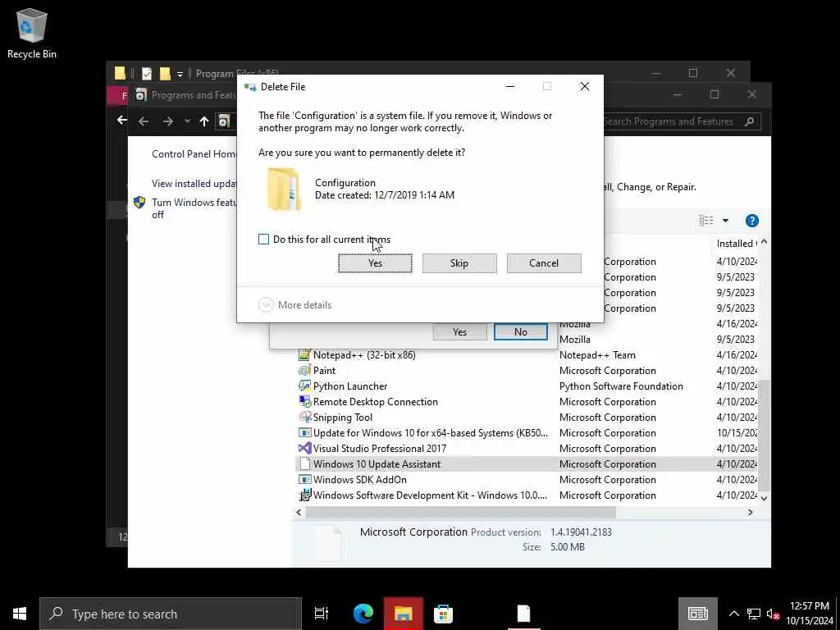Select the Windows SDK AddOn entry
This screenshot has height=630, width=840.
click(x=359, y=479)
